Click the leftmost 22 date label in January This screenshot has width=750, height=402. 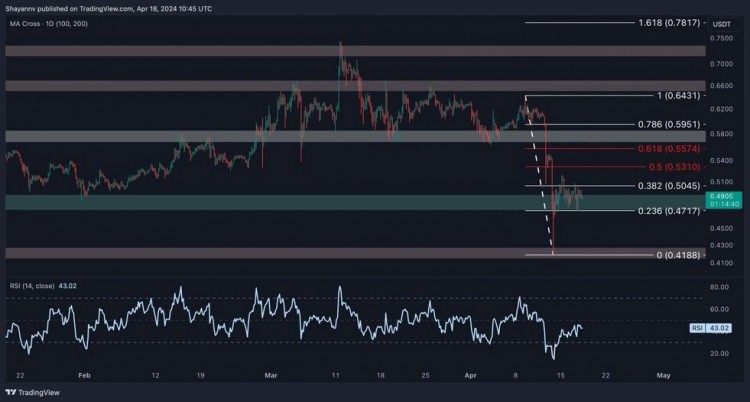[20, 376]
